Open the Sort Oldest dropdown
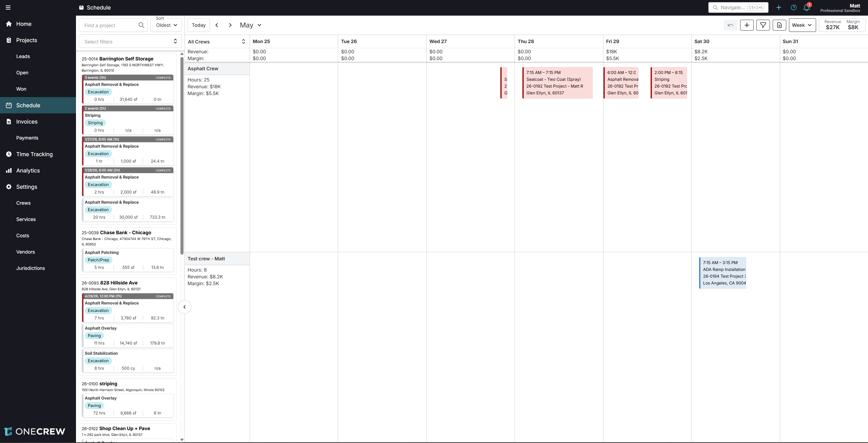 click(166, 25)
